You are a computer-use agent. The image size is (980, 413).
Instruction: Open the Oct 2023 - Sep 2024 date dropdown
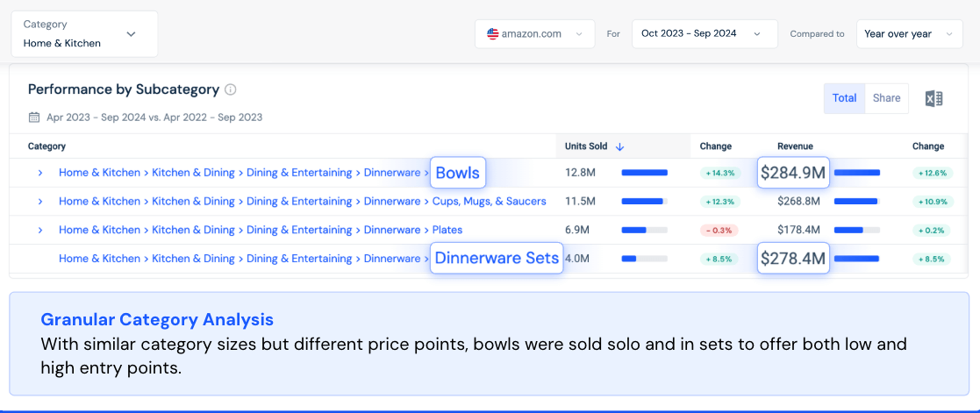click(704, 34)
